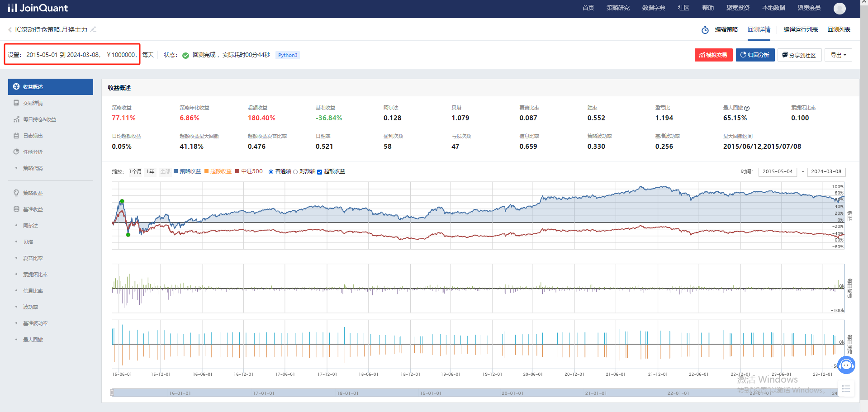This screenshot has height=412, width=868.
Task: Uncheck the 超额收益 checkbox
Action: tap(319, 172)
